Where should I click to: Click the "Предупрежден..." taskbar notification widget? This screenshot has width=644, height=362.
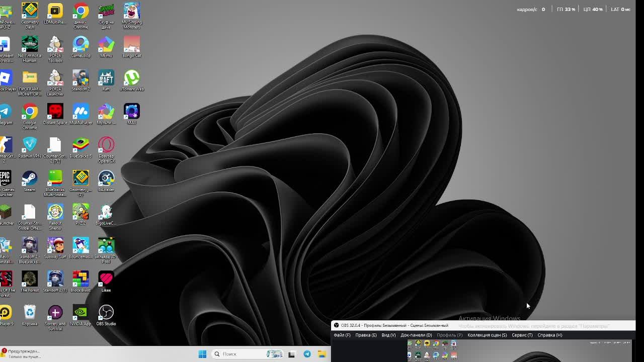(21, 354)
